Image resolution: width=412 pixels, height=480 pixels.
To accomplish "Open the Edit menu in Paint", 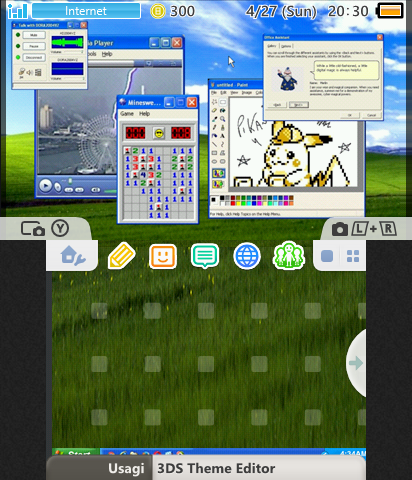I will click(223, 92).
